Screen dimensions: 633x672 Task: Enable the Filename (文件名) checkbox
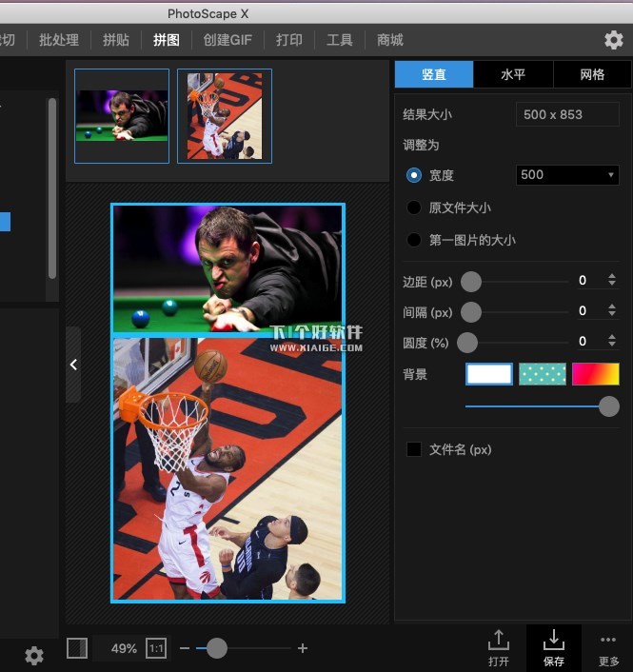click(x=414, y=449)
